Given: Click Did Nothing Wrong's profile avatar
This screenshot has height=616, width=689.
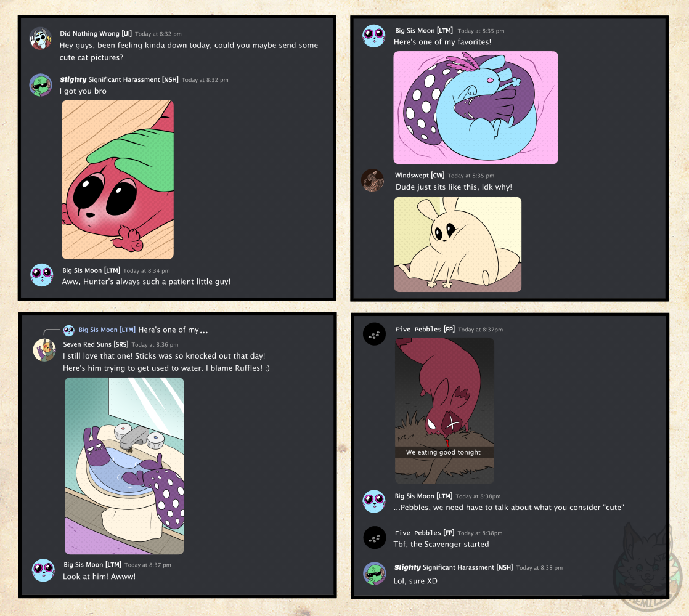Looking at the screenshot, I should (40, 38).
